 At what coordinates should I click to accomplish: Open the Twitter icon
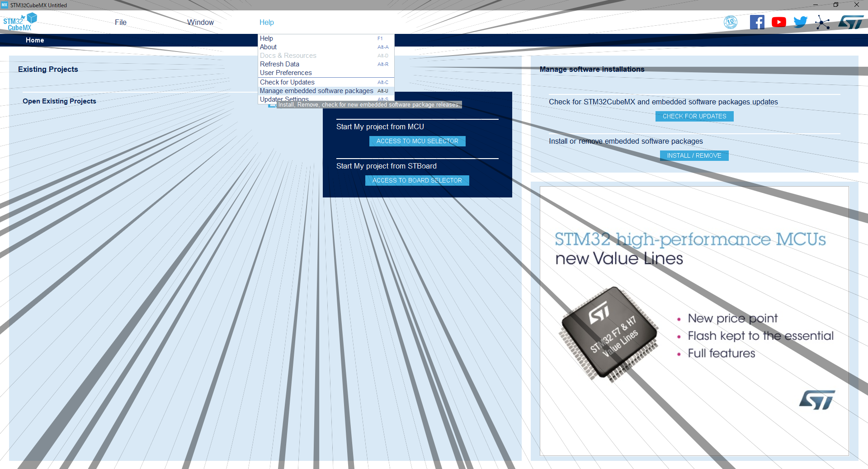coord(800,22)
